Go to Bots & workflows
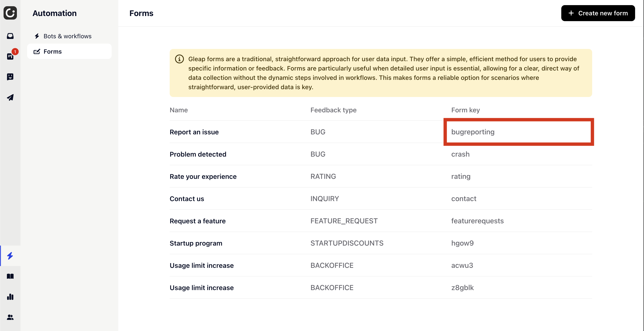Viewport: 644px width, 331px height. [67, 36]
